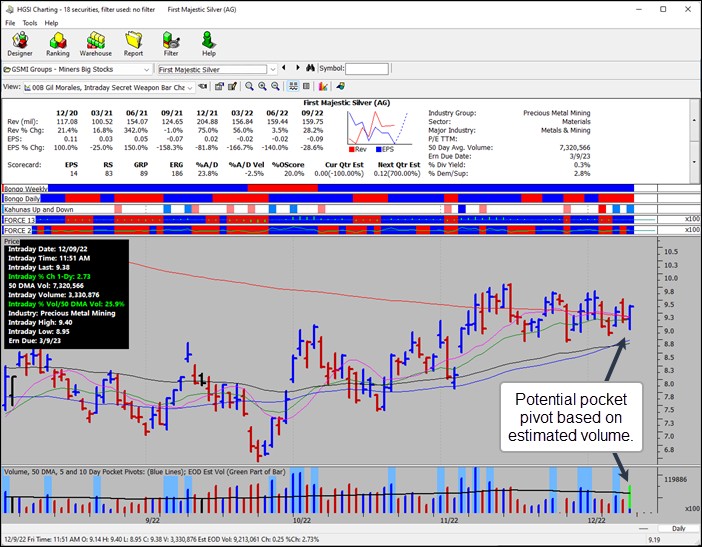Open the Report tool
Screen dimensions: 702x547
pyautogui.click(x=133, y=44)
